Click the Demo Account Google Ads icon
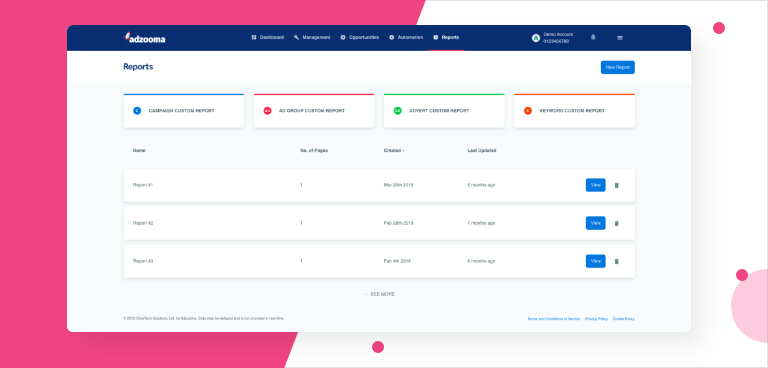Image resolution: width=768 pixels, height=368 pixels. (x=536, y=38)
